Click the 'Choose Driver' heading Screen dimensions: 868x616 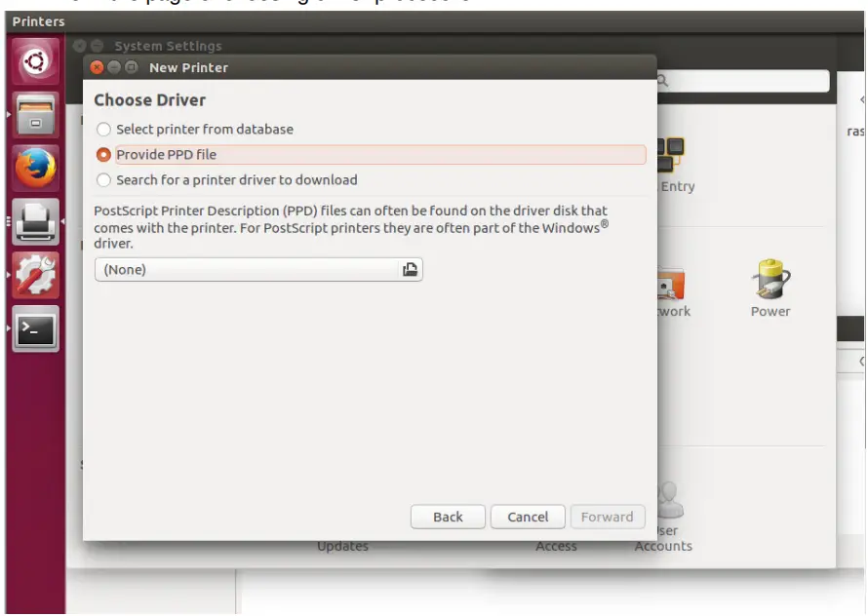(x=150, y=100)
